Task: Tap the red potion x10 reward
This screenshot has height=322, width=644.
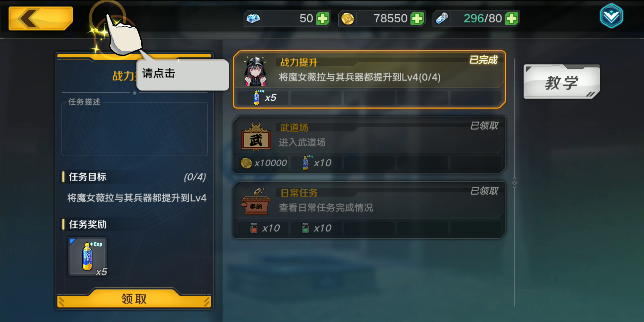Action: click(x=263, y=228)
